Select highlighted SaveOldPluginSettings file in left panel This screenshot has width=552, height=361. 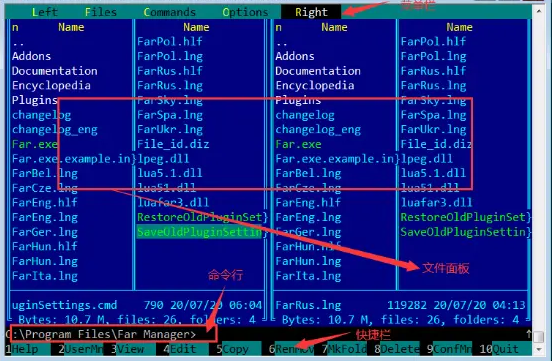click(x=200, y=232)
